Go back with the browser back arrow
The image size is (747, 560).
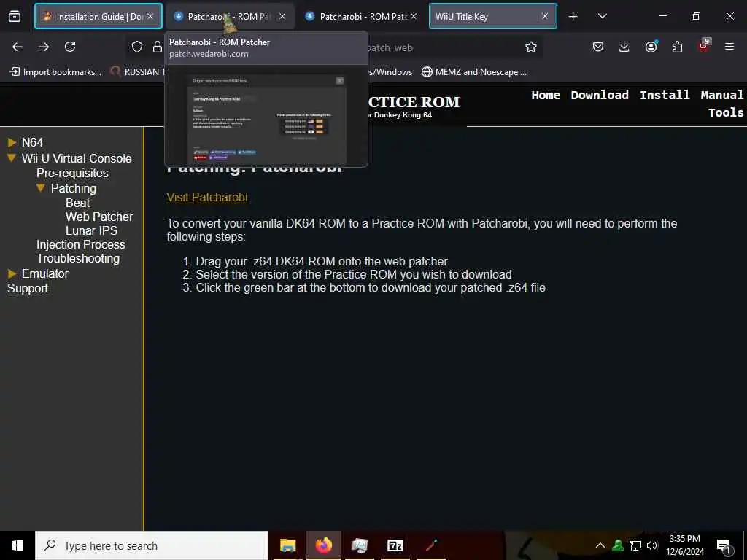tap(18, 47)
